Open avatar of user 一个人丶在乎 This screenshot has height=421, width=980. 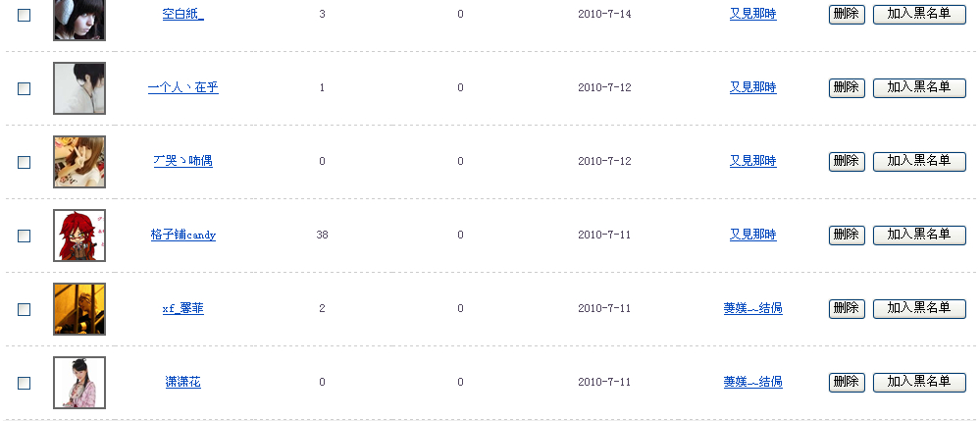pos(79,88)
